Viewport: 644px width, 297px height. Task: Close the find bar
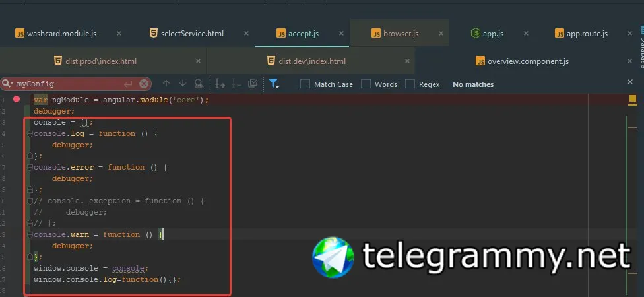click(x=630, y=82)
